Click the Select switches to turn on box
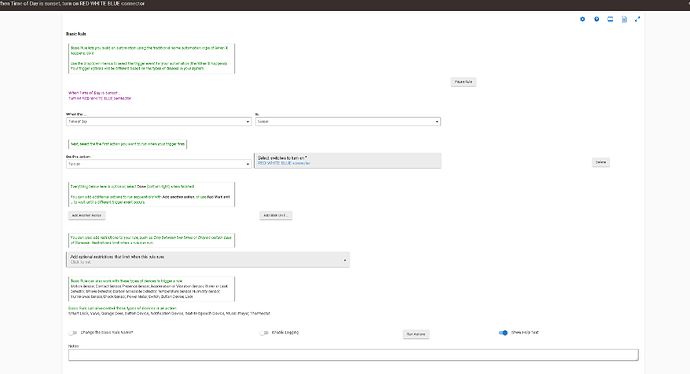 [348, 161]
